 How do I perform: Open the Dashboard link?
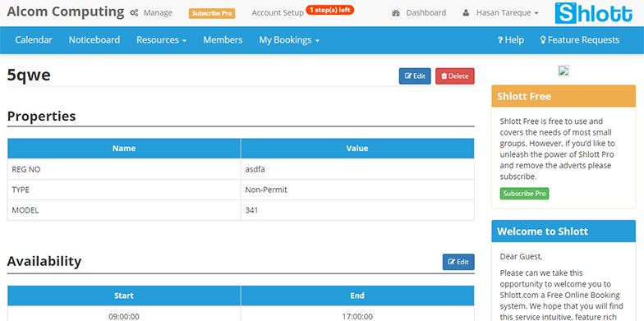coord(425,13)
